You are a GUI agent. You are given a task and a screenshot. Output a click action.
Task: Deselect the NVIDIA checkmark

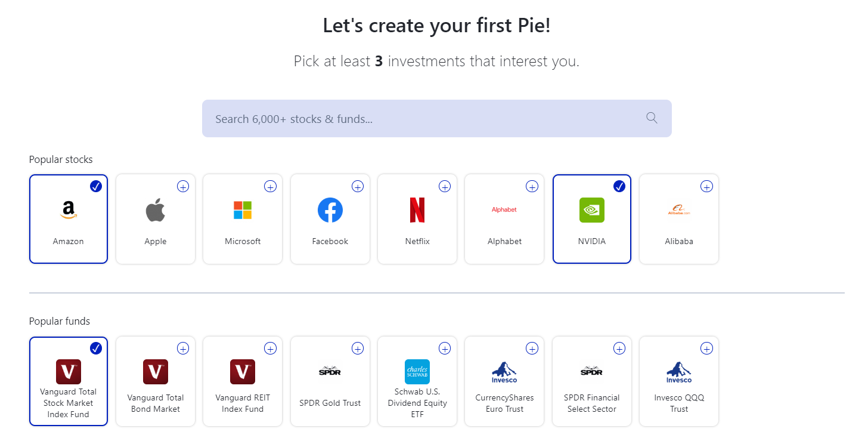[x=619, y=186]
